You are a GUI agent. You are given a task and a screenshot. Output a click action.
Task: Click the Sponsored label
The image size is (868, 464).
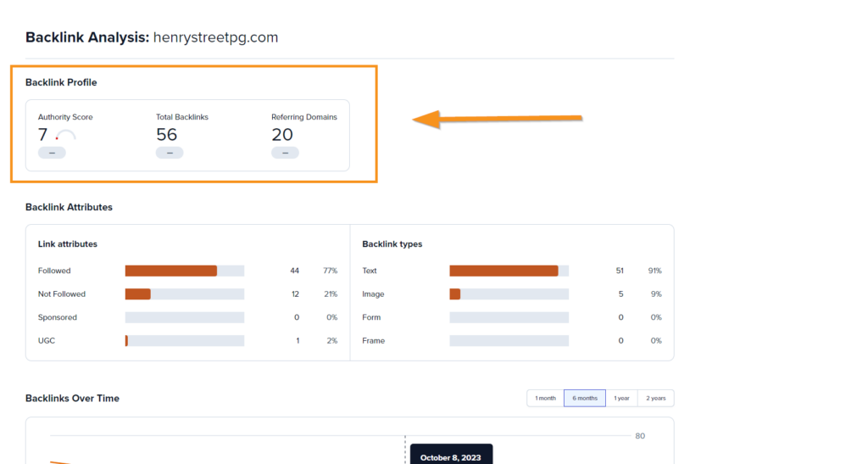(x=58, y=317)
